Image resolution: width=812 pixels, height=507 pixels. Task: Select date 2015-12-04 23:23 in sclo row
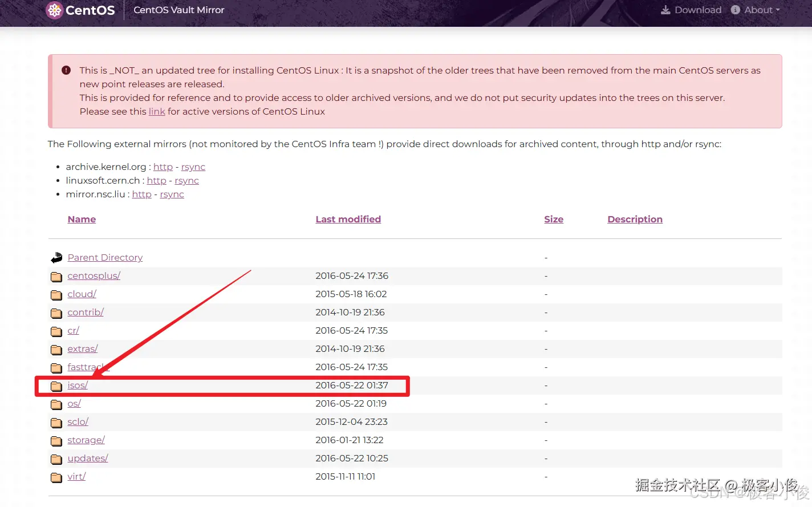pos(351,421)
